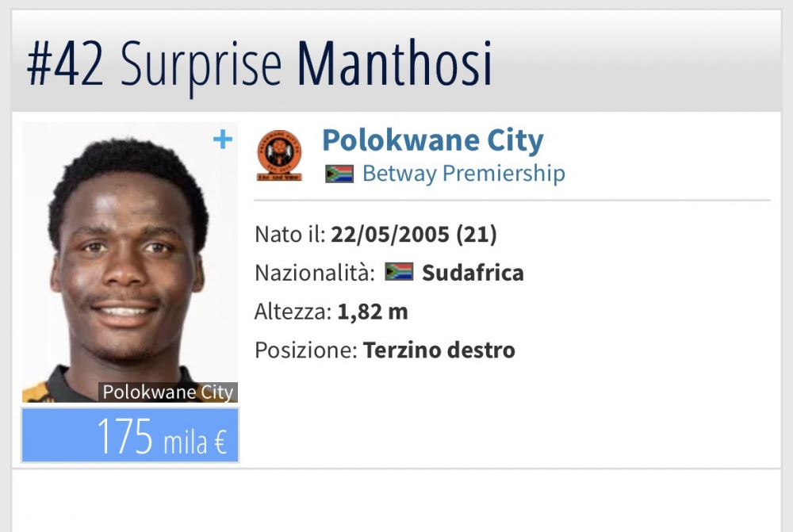Image resolution: width=793 pixels, height=532 pixels.
Task: Click the Nato il label
Action: click(x=289, y=234)
